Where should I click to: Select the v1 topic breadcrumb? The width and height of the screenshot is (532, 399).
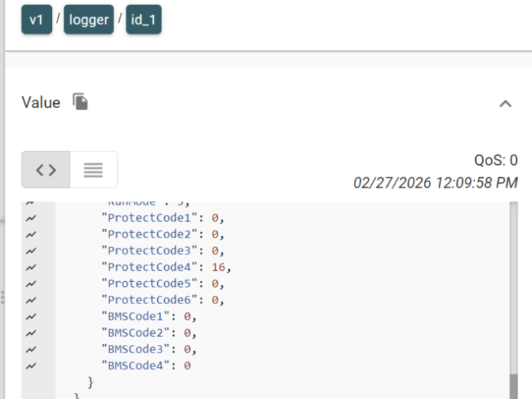click(37, 19)
